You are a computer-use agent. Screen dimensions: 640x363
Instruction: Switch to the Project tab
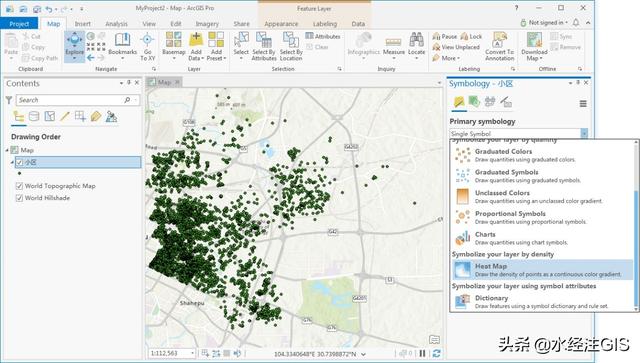point(19,24)
